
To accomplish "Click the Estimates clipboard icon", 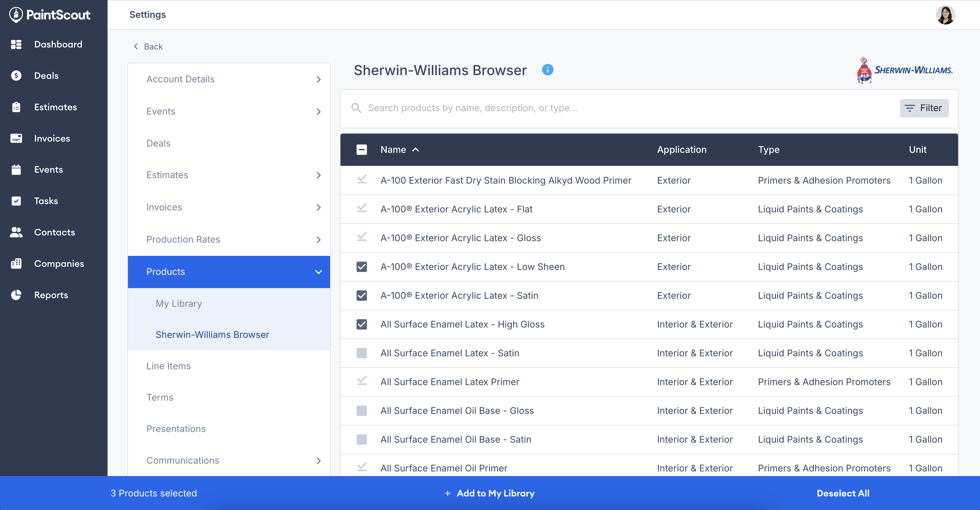I will (x=16, y=107).
